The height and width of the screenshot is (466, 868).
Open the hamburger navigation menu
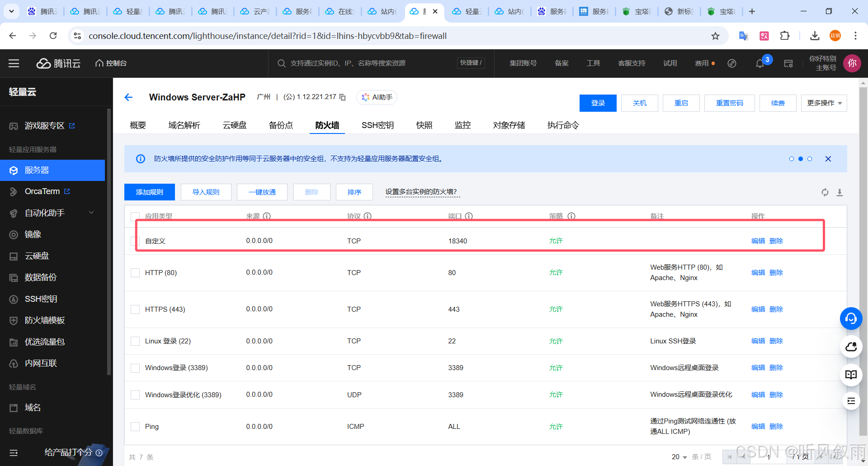[14, 63]
